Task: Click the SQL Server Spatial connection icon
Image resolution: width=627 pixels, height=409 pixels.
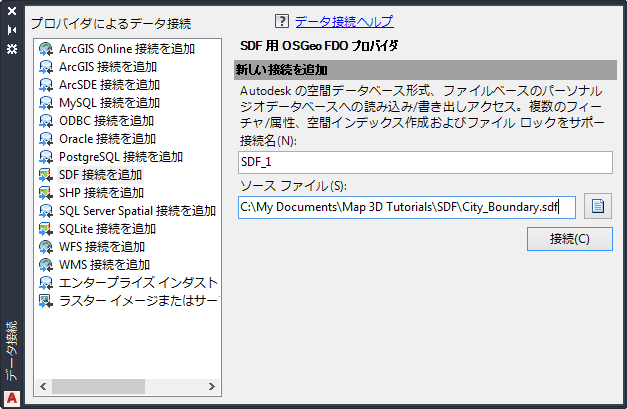Action: (x=46, y=211)
